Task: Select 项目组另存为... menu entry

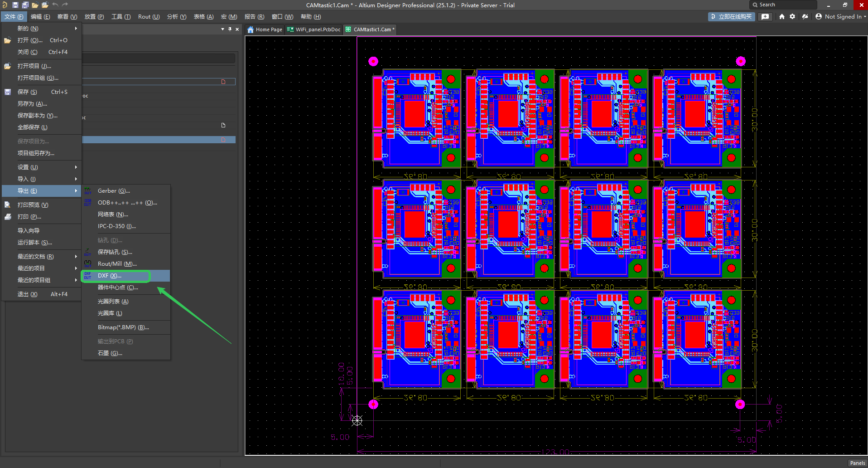Action: 42,153
